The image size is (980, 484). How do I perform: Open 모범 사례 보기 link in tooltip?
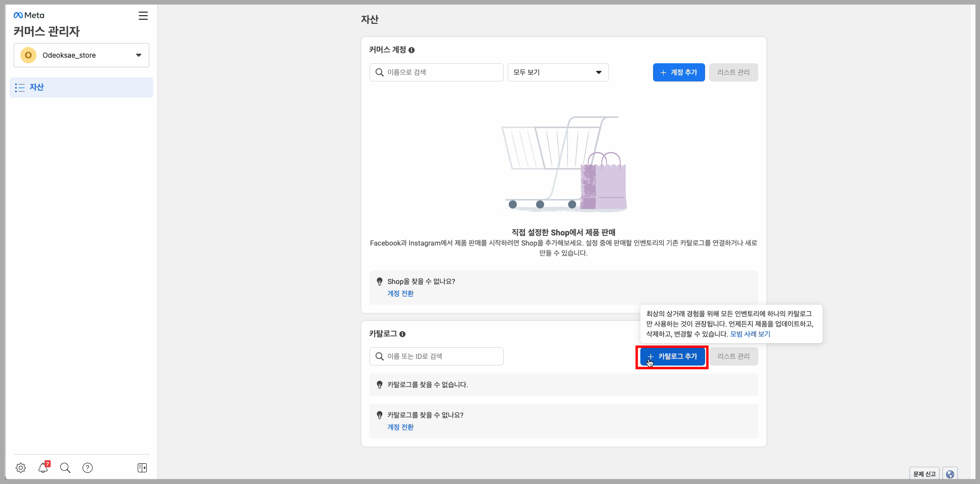click(x=750, y=334)
